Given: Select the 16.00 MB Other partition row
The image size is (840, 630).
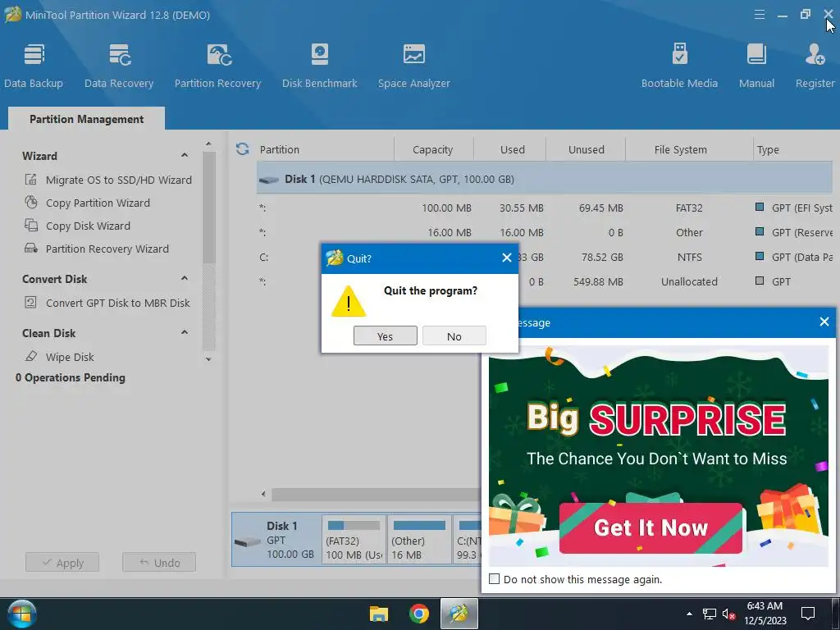Looking at the screenshot, I should pyautogui.click(x=544, y=232).
